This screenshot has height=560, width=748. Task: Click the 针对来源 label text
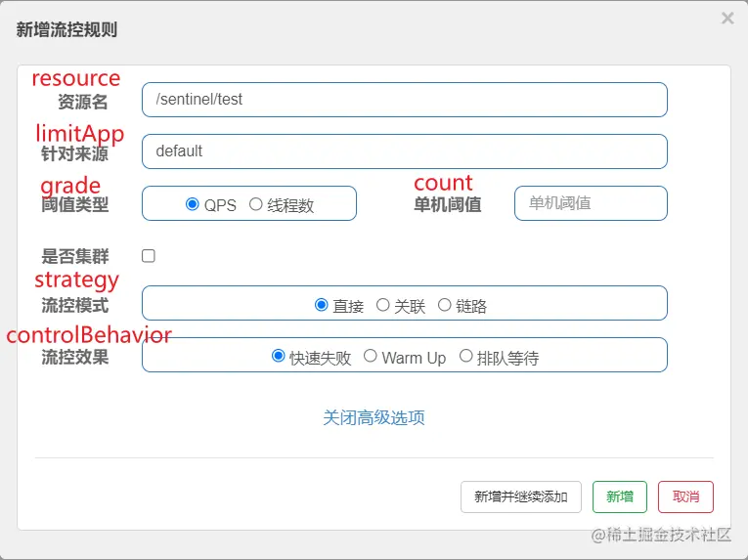75,153
